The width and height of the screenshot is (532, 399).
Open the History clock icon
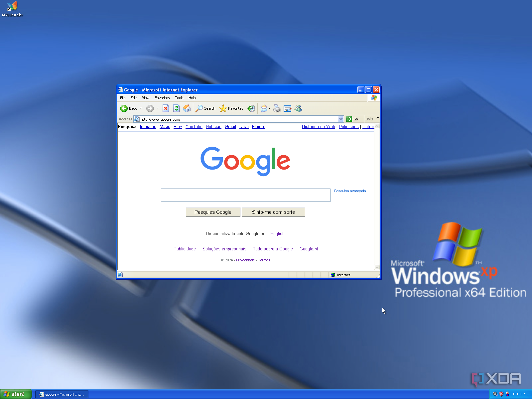tap(251, 108)
